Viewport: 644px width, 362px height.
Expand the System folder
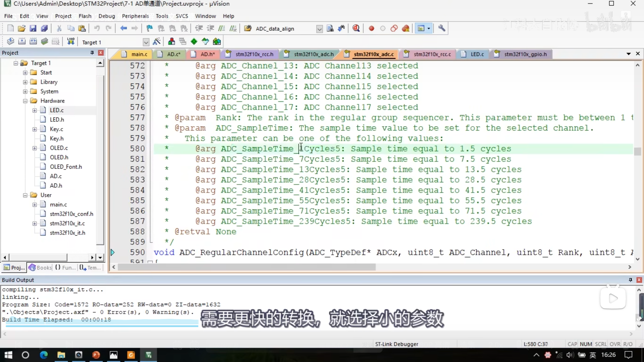pyautogui.click(x=25, y=92)
